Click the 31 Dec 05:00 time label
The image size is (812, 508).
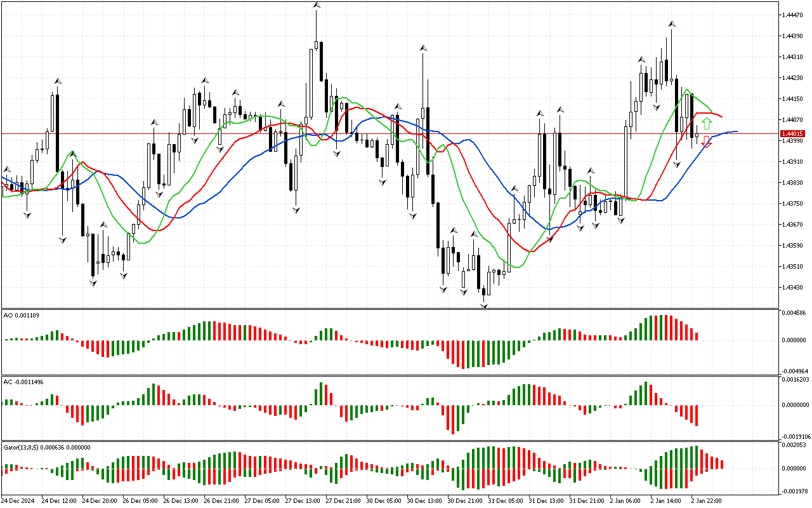[506, 500]
